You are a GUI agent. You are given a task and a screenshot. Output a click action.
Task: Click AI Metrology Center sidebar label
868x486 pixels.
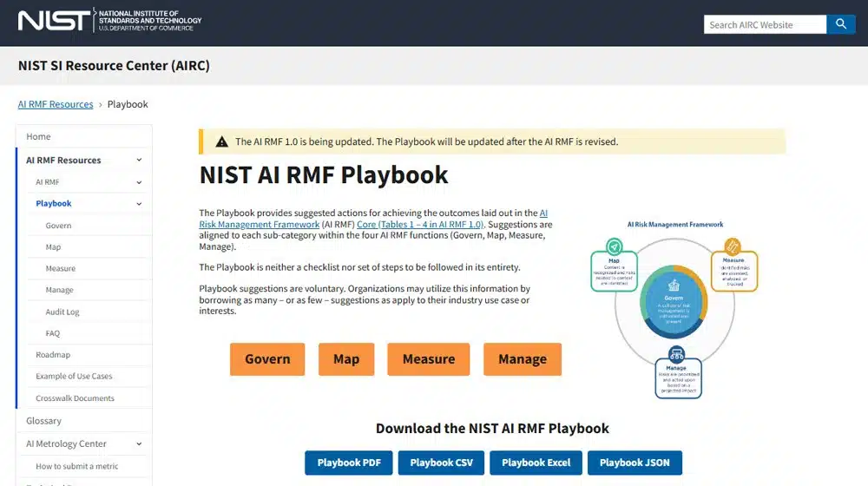[66, 444]
